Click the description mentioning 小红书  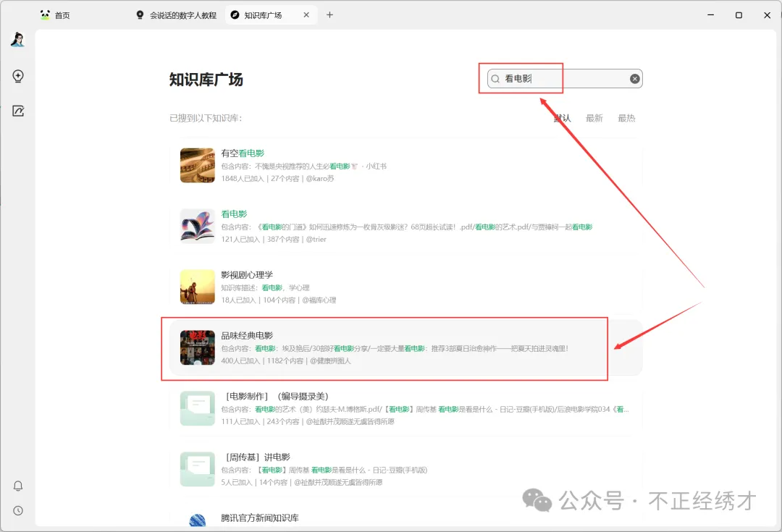[x=303, y=166]
